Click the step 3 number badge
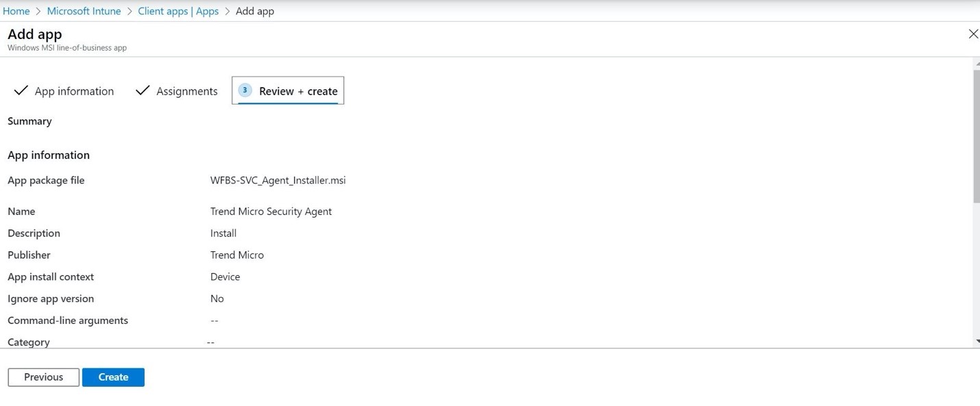The width and height of the screenshot is (980, 406). tap(245, 90)
